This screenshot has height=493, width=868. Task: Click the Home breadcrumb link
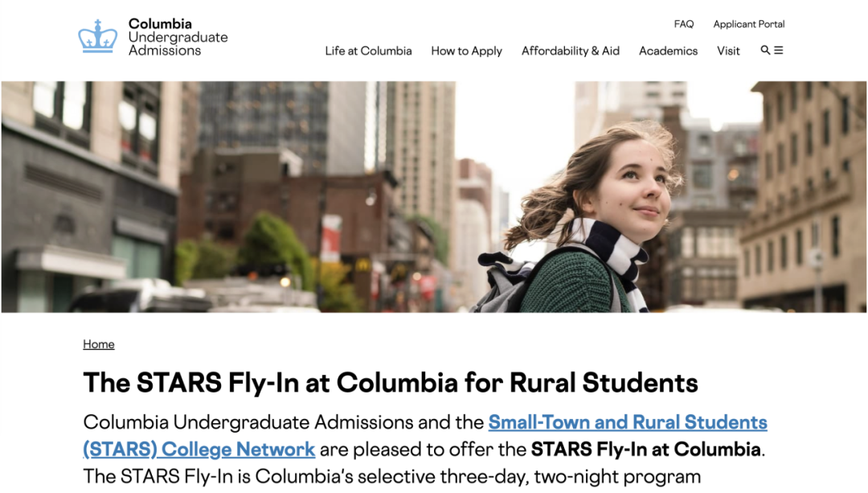(x=99, y=344)
